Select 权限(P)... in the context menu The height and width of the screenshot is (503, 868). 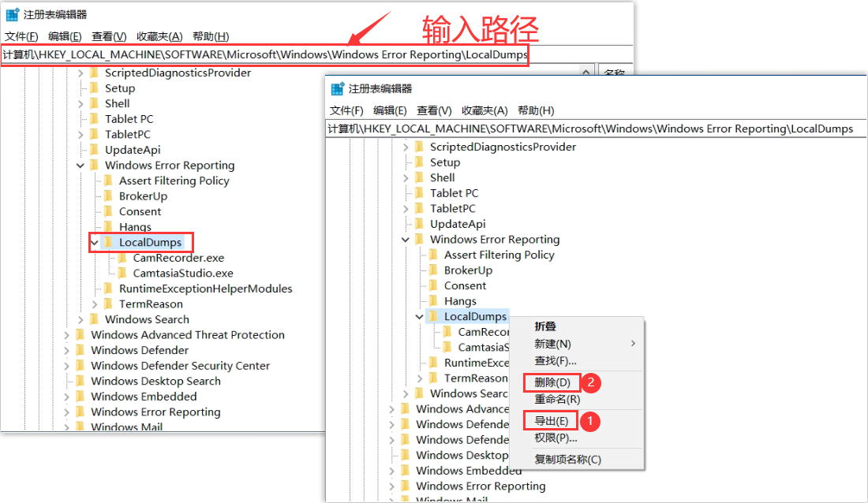[x=556, y=438]
